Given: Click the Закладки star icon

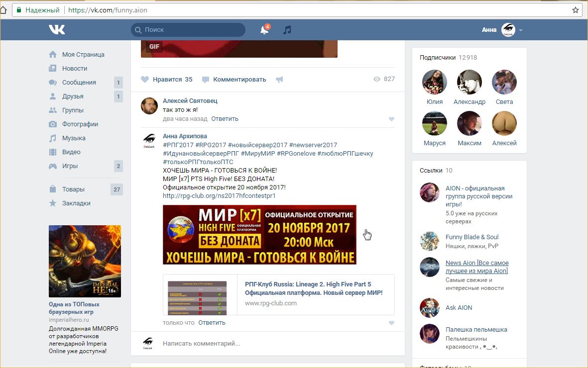Looking at the screenshot, I should [x=53, y=203].
